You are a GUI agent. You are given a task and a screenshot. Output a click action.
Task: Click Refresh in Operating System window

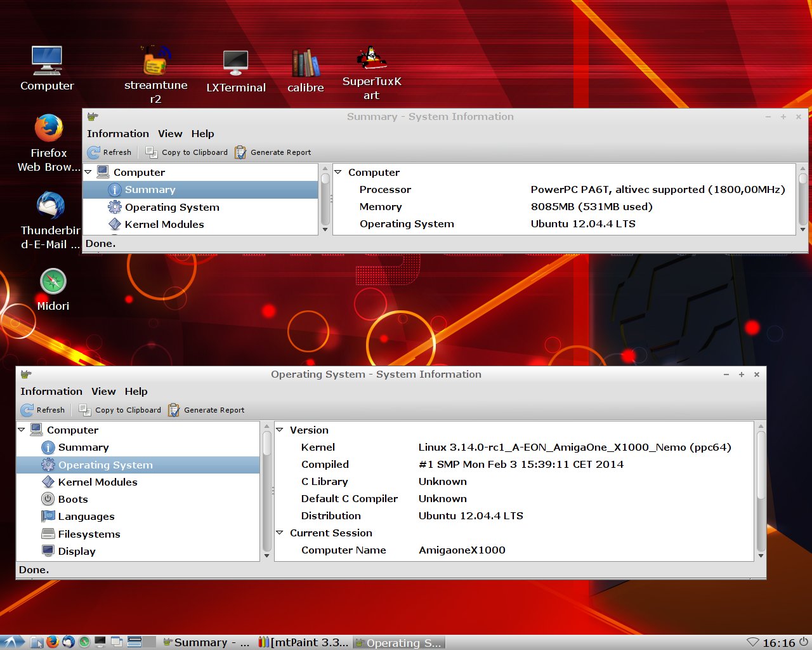(x=43, y=410)
